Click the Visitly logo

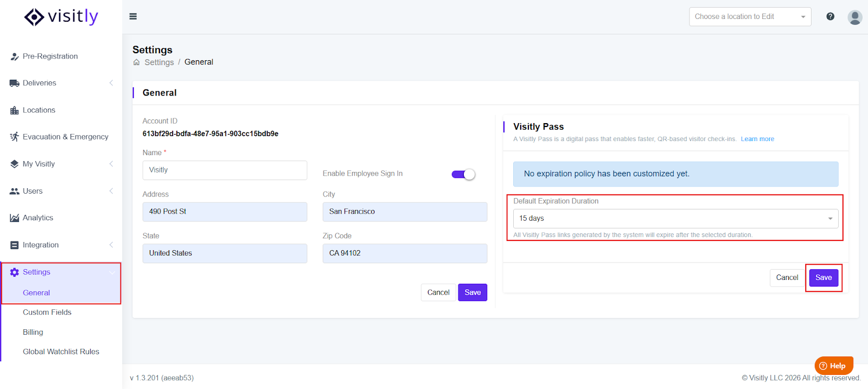pos(61,17)
